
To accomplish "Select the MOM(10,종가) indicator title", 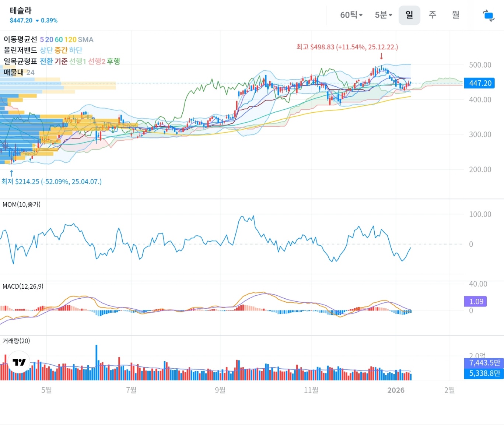I will click(x=21, y=204).
